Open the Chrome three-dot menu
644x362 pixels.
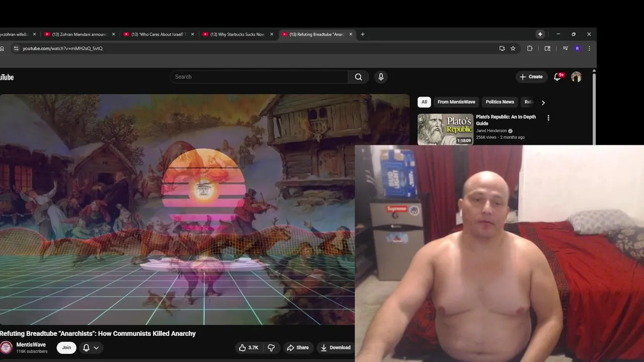tap(589, 48)
